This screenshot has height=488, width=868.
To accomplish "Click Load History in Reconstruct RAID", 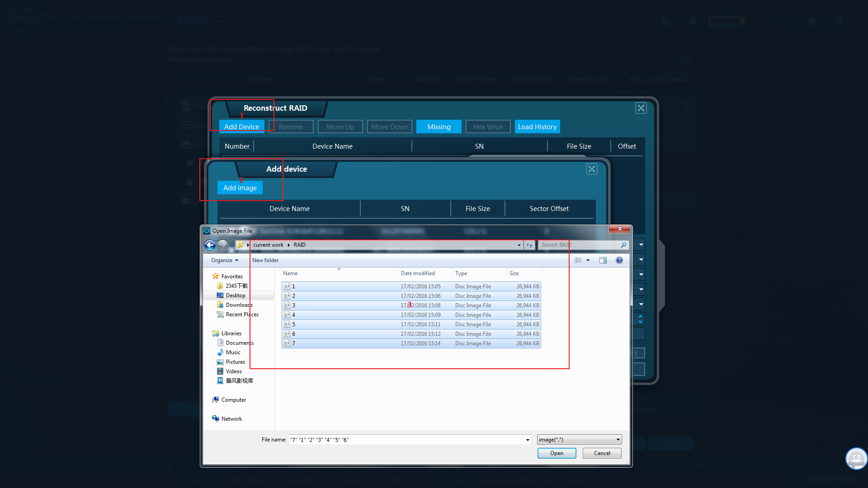I will [x=537, y=127].
